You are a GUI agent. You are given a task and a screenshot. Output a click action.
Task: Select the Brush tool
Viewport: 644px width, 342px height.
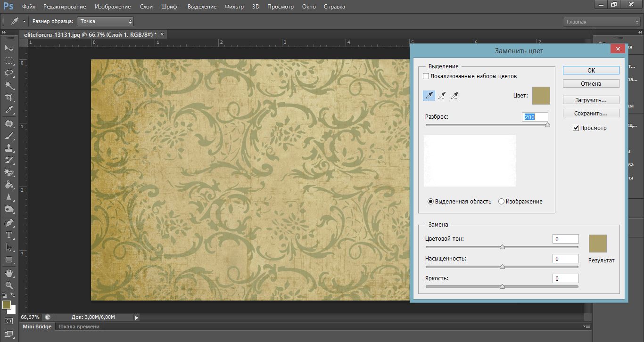pyautogui.click(x=9, y=136)
